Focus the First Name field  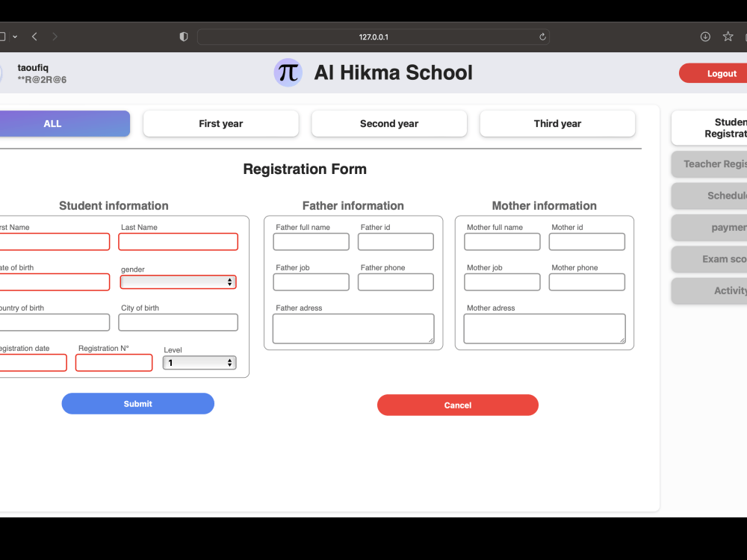[55, 242]
